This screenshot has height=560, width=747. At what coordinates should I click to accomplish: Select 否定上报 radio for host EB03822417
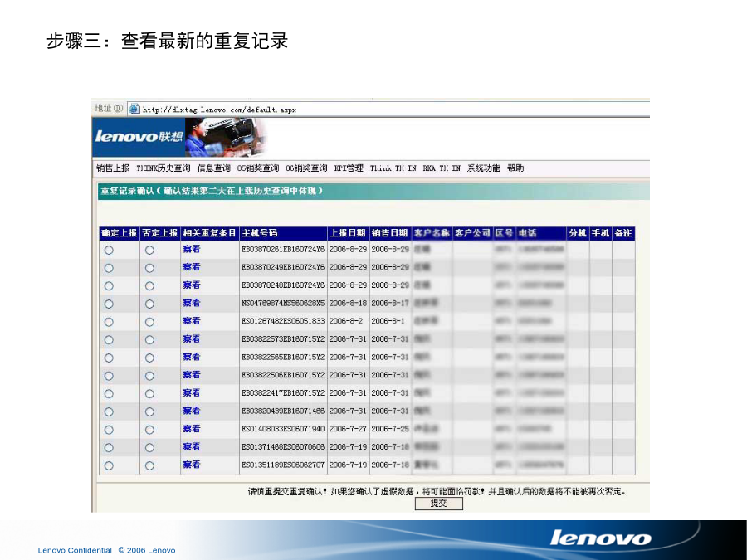[149, 394]
